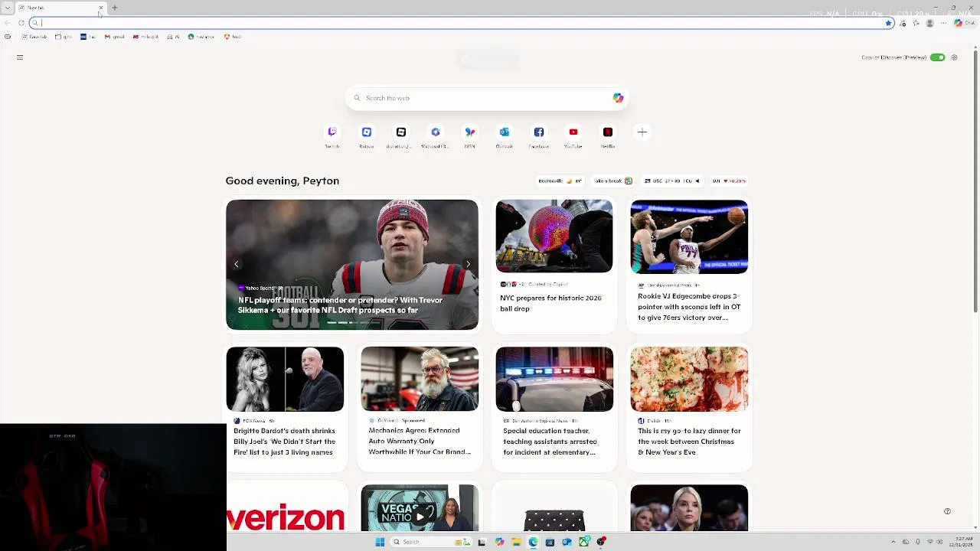Open browser Settings and more ellipsis
Viewport: 980px width, 551px height.
[x=943, y=23]
